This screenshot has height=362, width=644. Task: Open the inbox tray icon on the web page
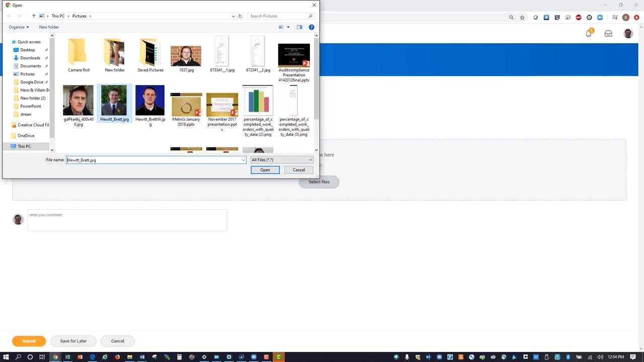[x=608, y=34]
